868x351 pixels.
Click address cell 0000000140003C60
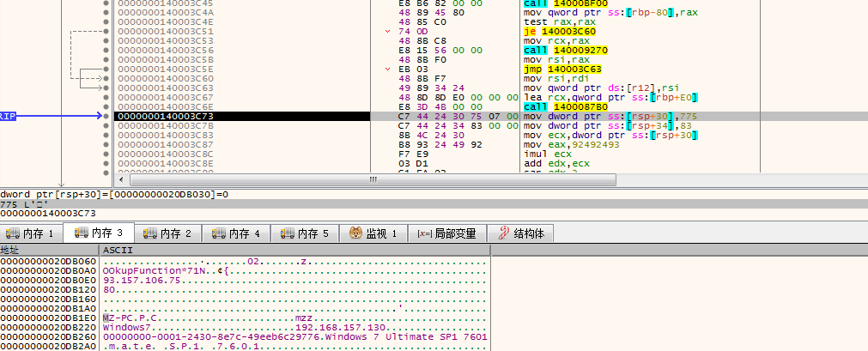coord(166,79)
